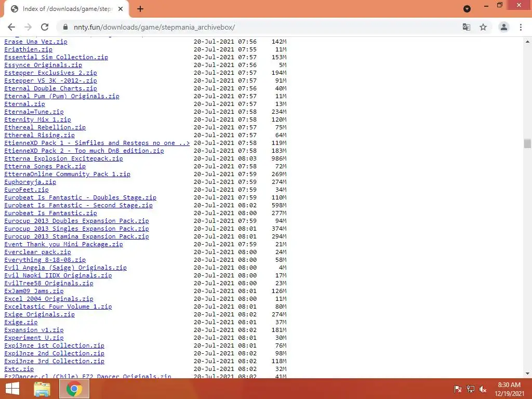Click the Essynce Originals.zip link

click(43, 65)
